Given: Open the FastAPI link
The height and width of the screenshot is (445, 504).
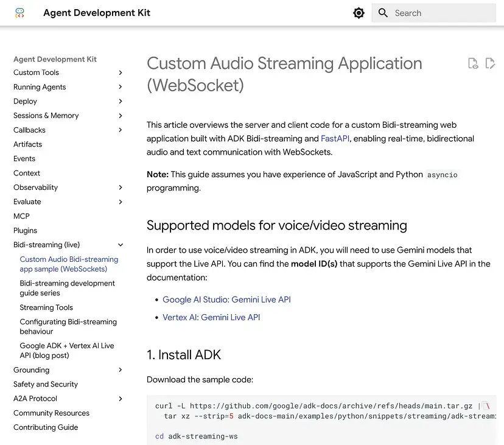Looking at the screenshot, I should (335, 139).
